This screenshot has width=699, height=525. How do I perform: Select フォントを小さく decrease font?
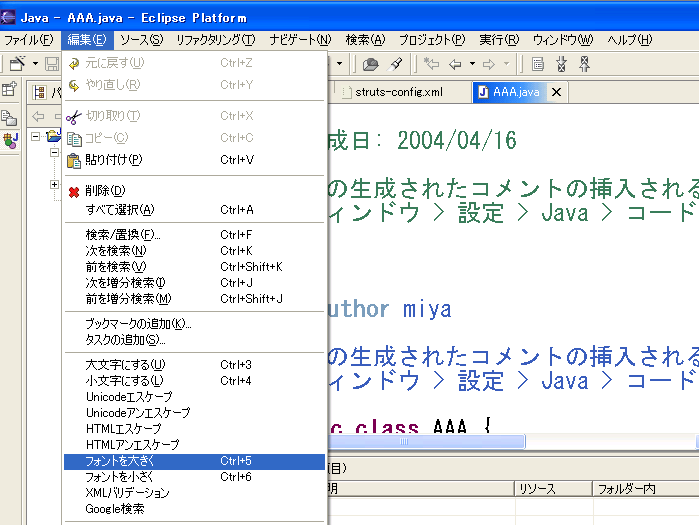pos(194,477)
